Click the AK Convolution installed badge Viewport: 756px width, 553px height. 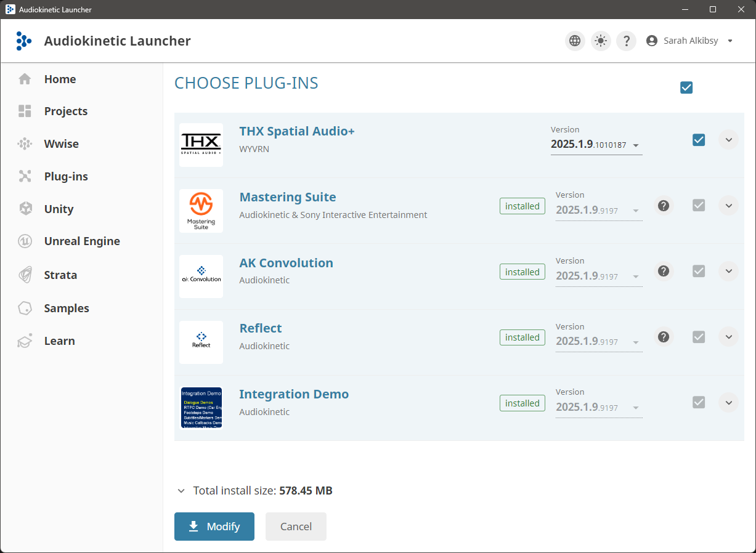click(x=522, y=272)
